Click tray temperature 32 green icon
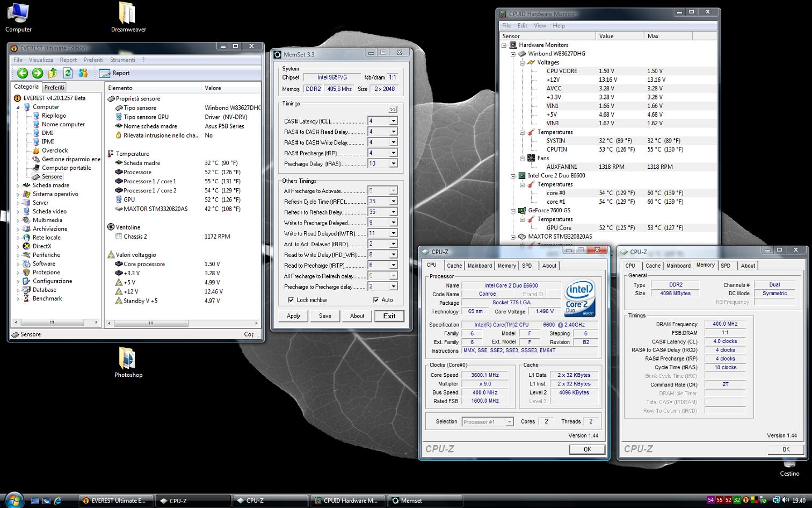Screen dimensions: 812x508 click(737, 500)
